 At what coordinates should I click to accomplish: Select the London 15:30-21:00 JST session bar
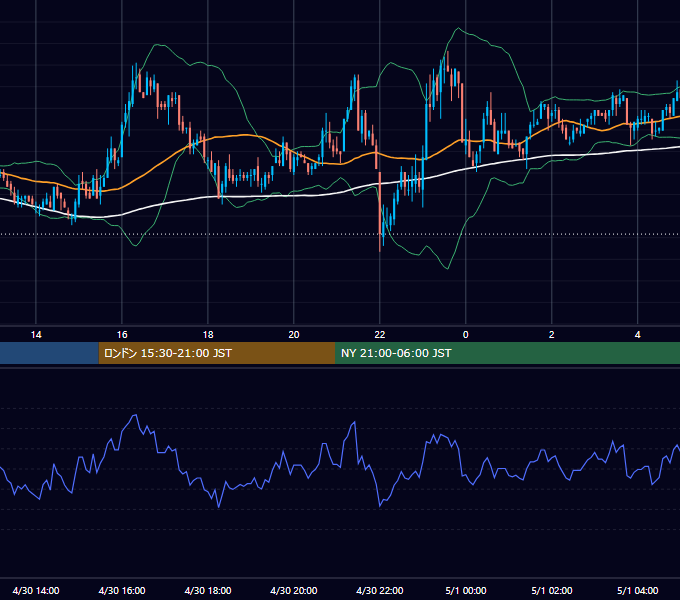[217, 353]
